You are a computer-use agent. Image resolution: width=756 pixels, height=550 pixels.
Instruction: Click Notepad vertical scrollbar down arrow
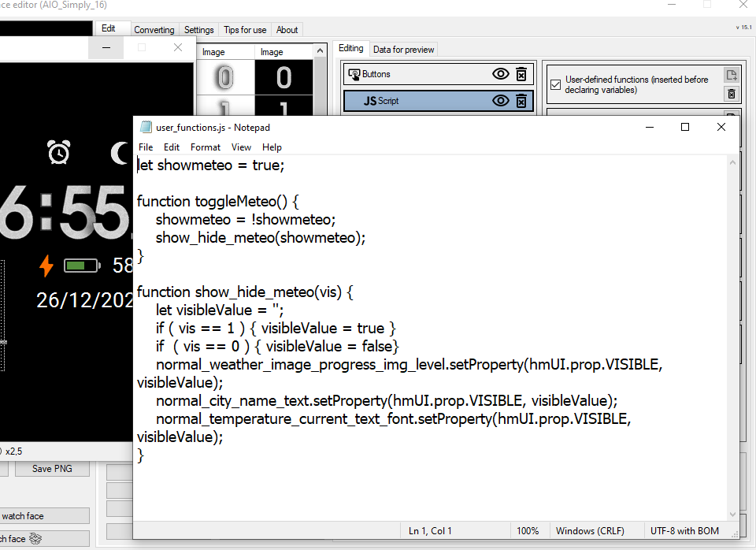[x=732, y=515]
